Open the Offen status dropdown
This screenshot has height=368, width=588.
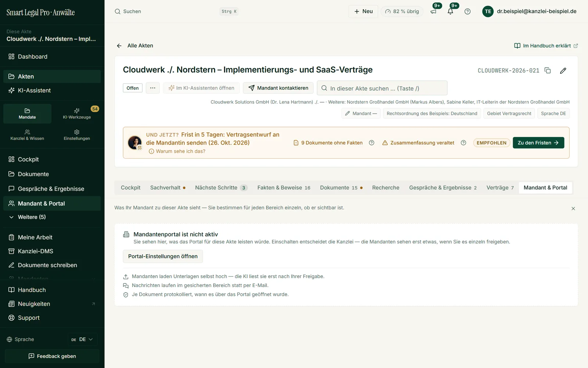tap(133, 88)
